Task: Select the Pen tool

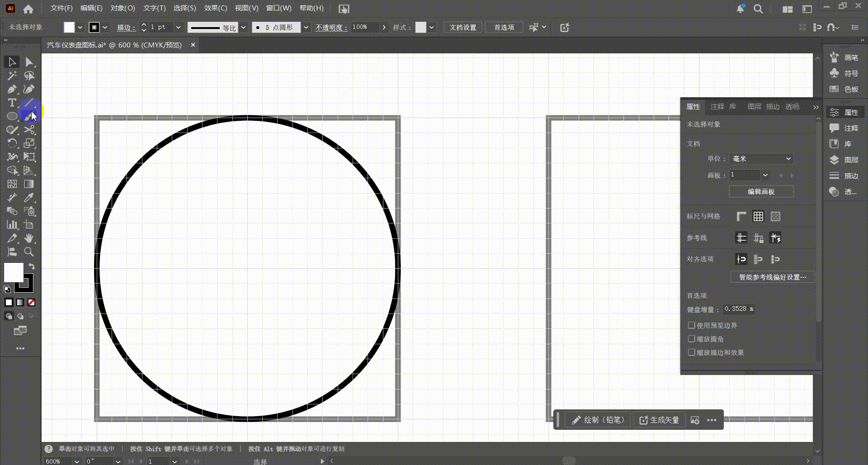Action: (x=12, y=89)
